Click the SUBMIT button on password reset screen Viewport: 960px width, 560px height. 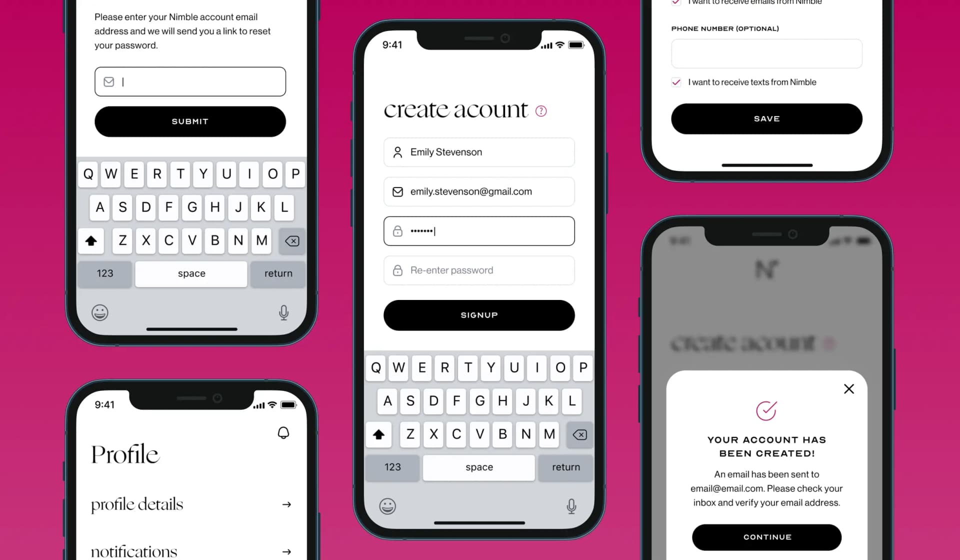coord(190,121)
